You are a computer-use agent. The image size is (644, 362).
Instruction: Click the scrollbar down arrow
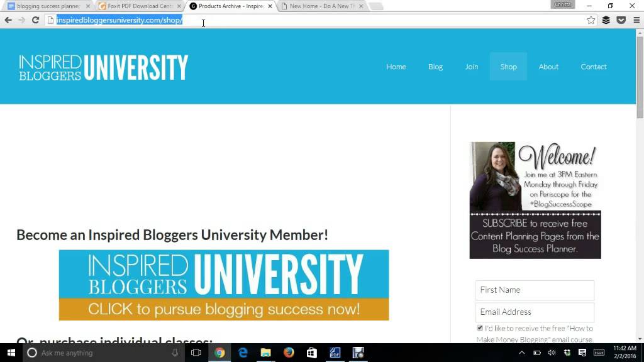click(640, 339)
